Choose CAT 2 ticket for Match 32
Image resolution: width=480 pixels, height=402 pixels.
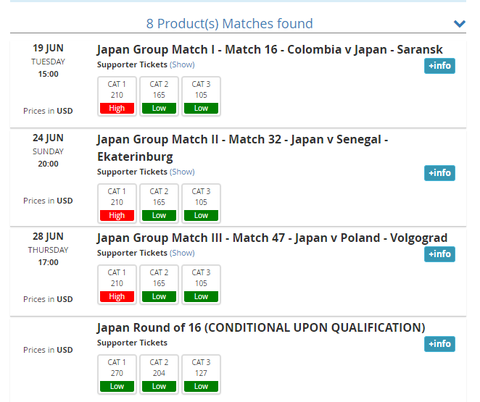click(x=159, y=203)
